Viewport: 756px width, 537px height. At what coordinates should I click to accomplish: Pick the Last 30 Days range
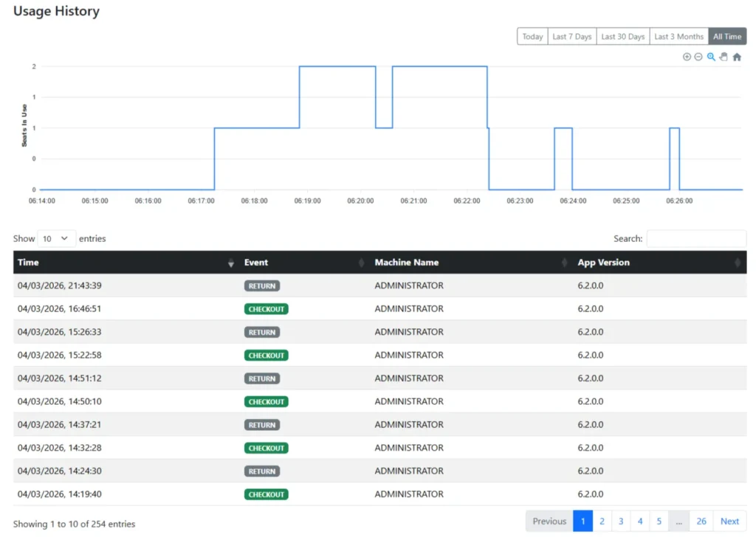(622, 37)
